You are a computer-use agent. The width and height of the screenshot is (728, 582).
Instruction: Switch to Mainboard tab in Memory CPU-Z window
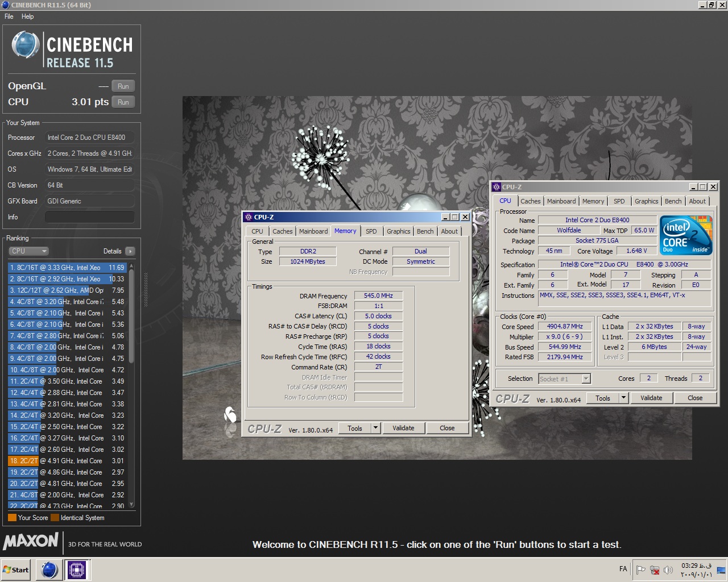pyautogui.click(x=313, y=231)
